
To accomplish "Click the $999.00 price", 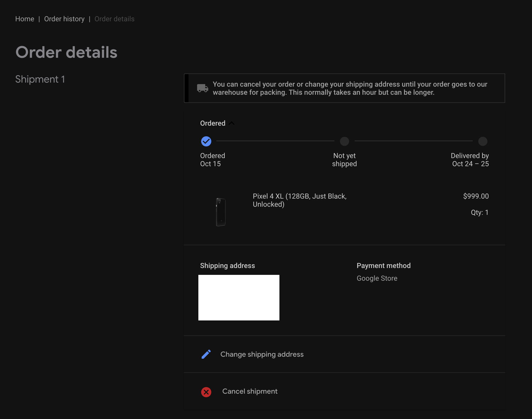I will [476, 196].
